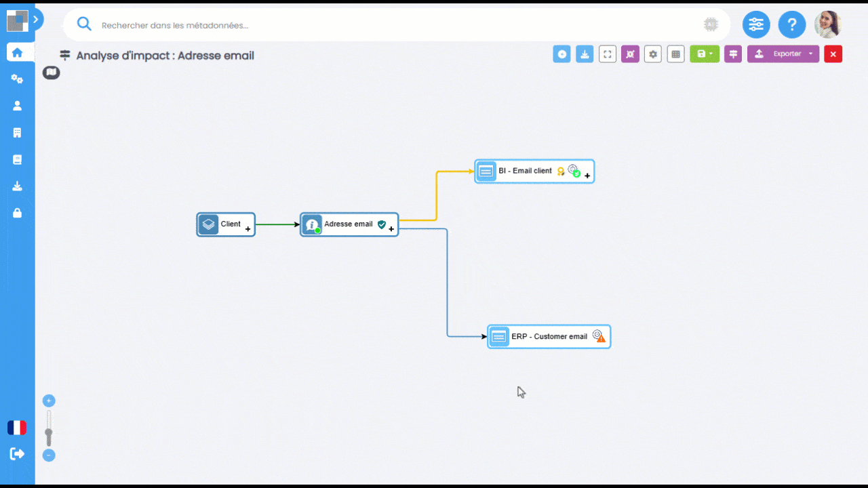Click the zoom slider handle
The height and width of the screenshot is (488, 868).
tap(49, 432)
